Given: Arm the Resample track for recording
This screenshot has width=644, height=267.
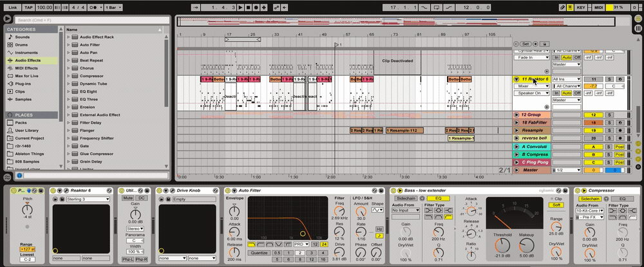Looking at the screenshot, I should point(620,131).
